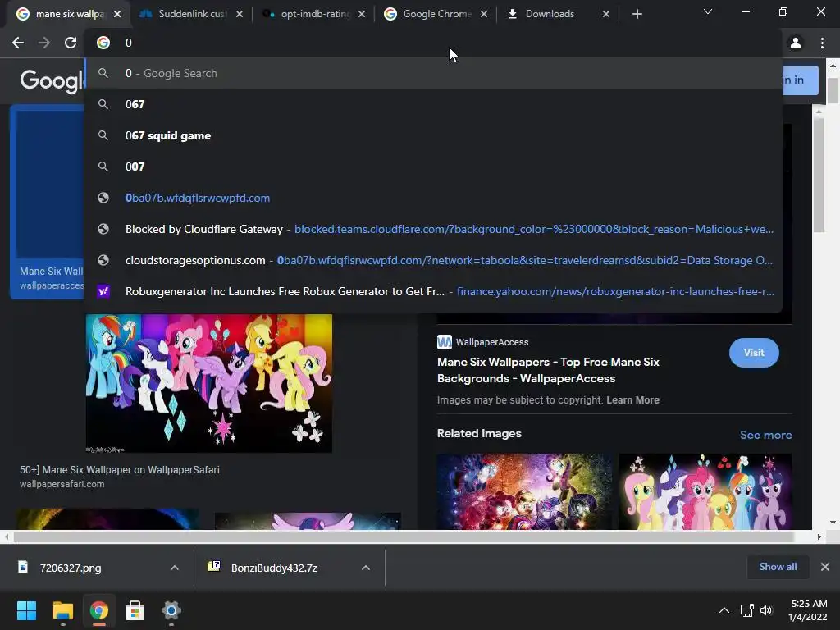Open a new tab with plus button
The image size is (840, 630).
click(637, 14)
